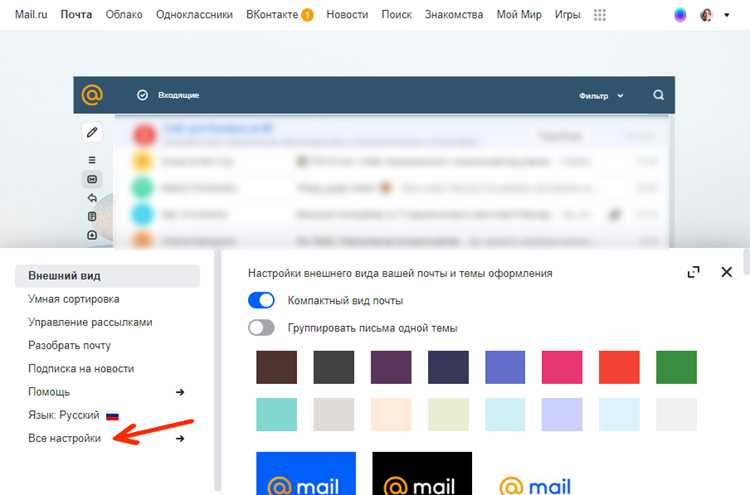Screen dimensions: 750x495
Task: Open Облако link
Action: (124, 15)
